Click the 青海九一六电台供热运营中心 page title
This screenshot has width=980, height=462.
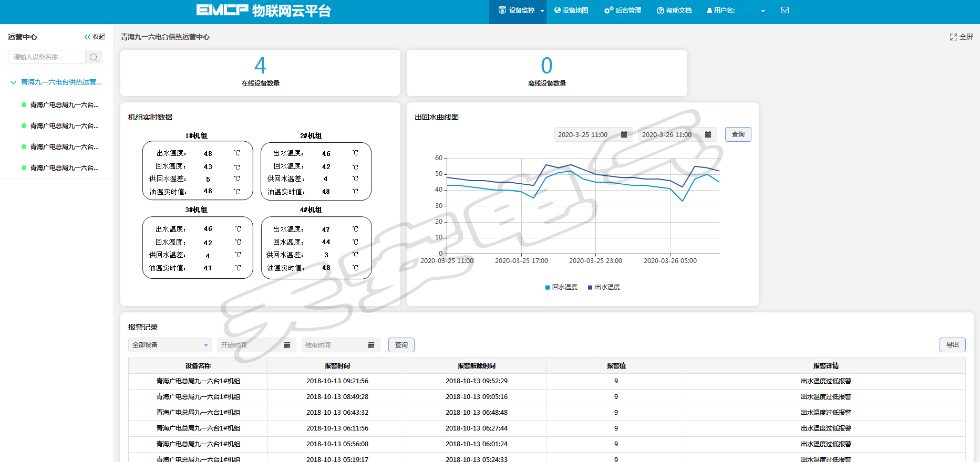click(165, 37)
